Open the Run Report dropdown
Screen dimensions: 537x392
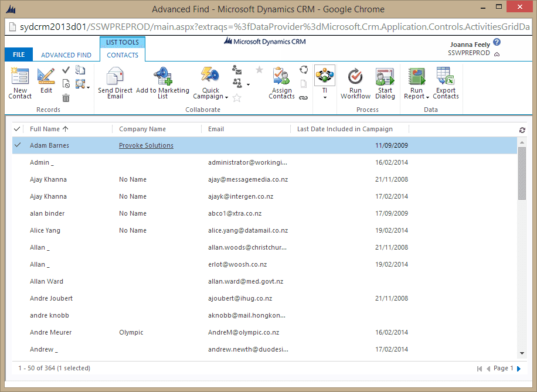(428, 97)
